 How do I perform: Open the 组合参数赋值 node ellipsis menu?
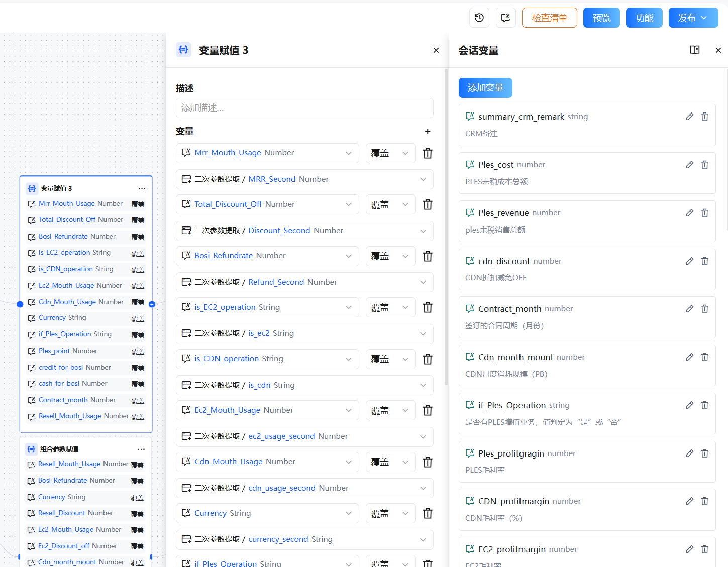141,448
